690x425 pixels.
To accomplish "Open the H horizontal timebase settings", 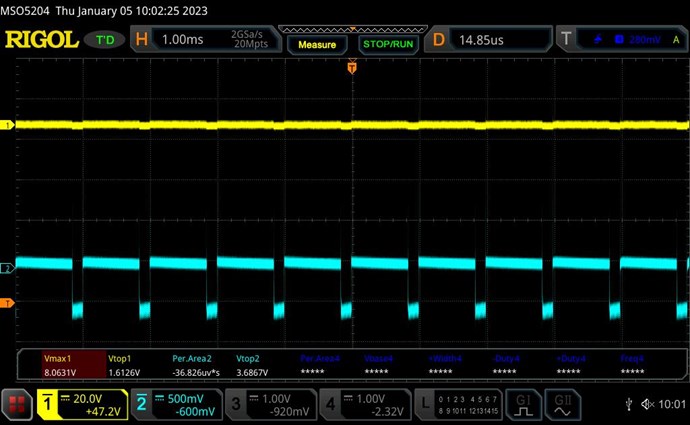I will (x=205, y=39).
